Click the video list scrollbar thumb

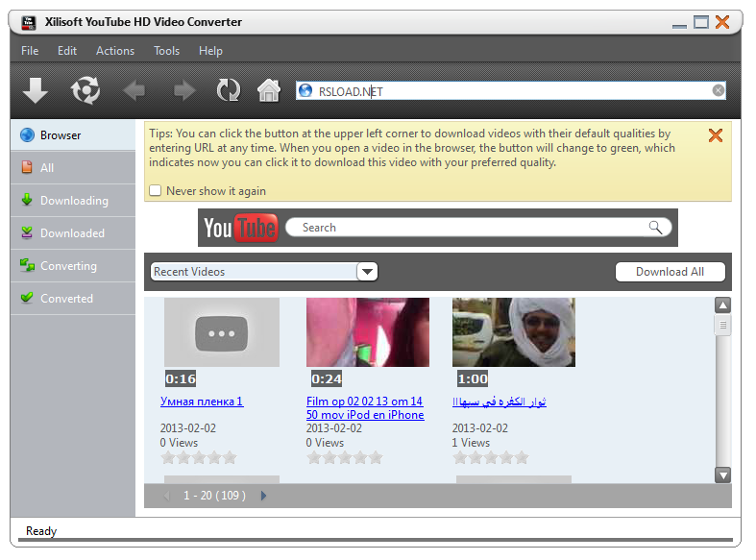[x=722, y=325]
